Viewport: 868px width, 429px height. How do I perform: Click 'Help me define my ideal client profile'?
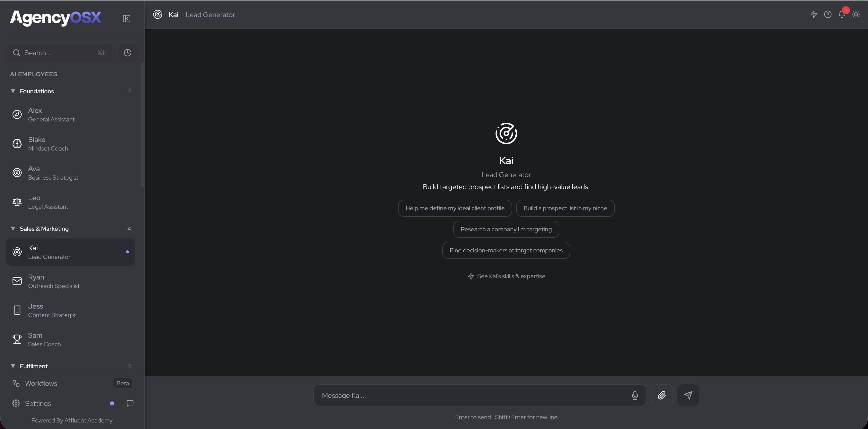(x=455, y=208)
